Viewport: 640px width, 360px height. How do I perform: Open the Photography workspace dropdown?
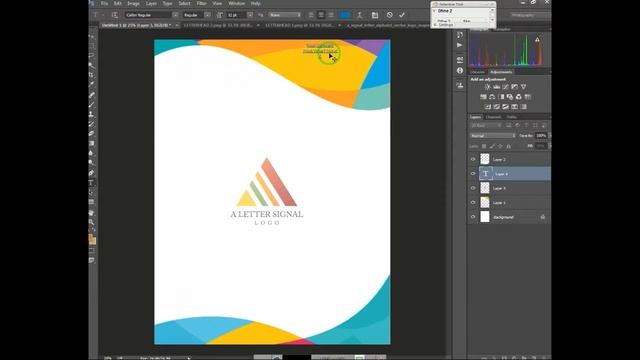[530, 15]
